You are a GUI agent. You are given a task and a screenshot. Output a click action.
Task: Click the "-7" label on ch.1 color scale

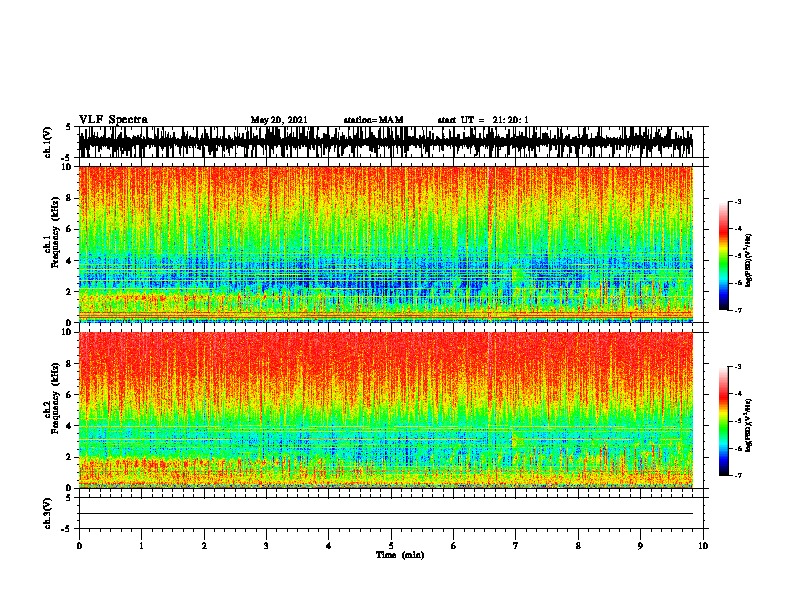coord(737,310)
